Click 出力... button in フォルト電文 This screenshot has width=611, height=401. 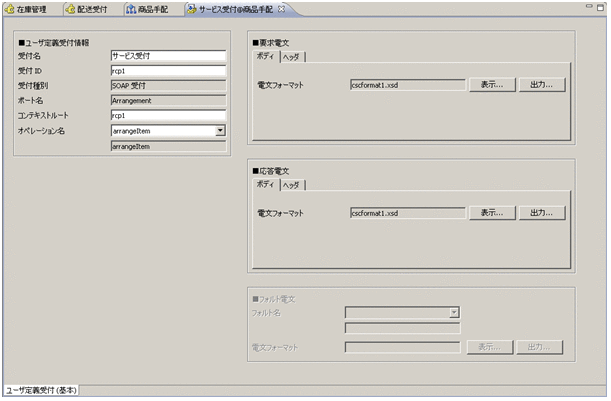[540, 347]
